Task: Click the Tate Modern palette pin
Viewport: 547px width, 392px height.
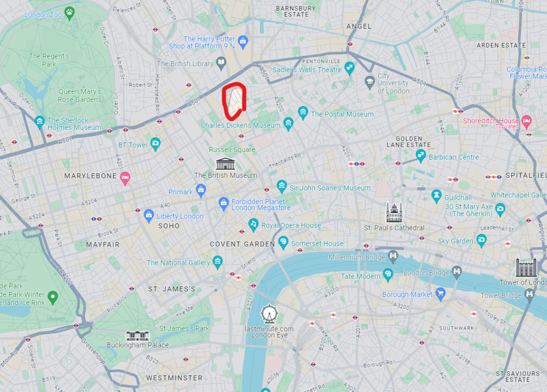Action: point(388,275)
